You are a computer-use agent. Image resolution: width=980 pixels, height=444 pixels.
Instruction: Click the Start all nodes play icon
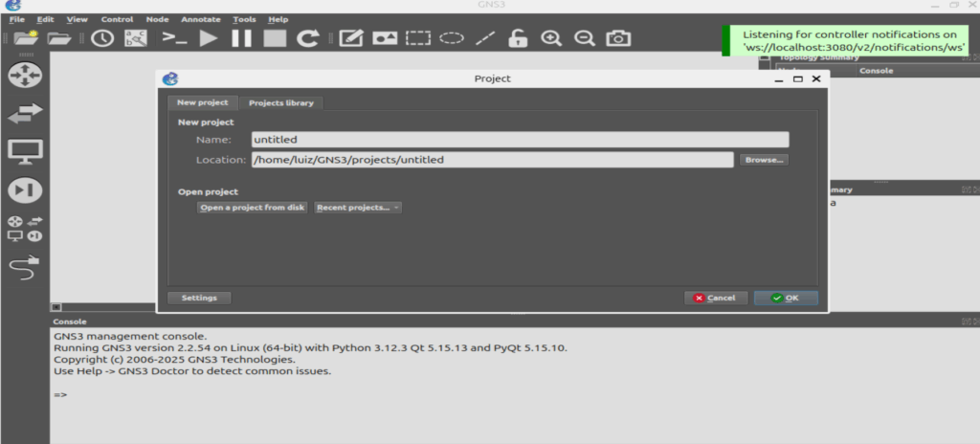209,38
